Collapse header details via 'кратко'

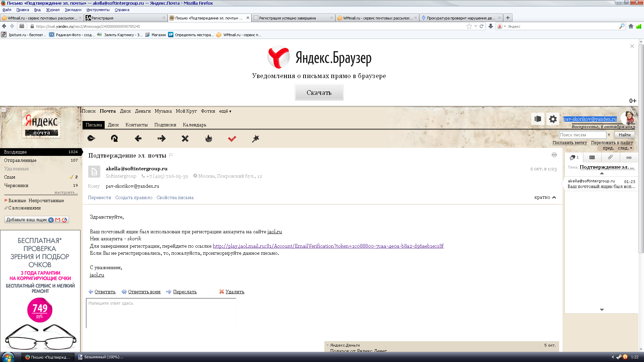pyautogui.click(x=545, y=197)
